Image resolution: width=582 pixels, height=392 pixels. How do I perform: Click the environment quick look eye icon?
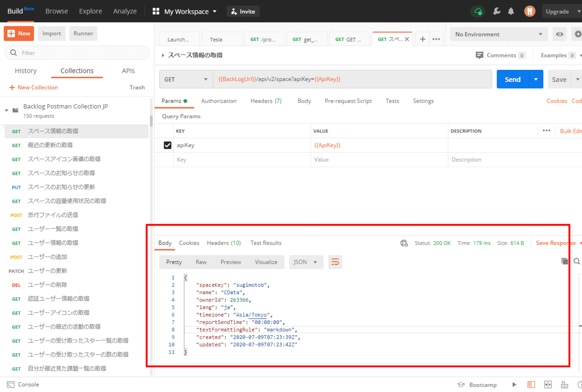click(x=560, y=34)
